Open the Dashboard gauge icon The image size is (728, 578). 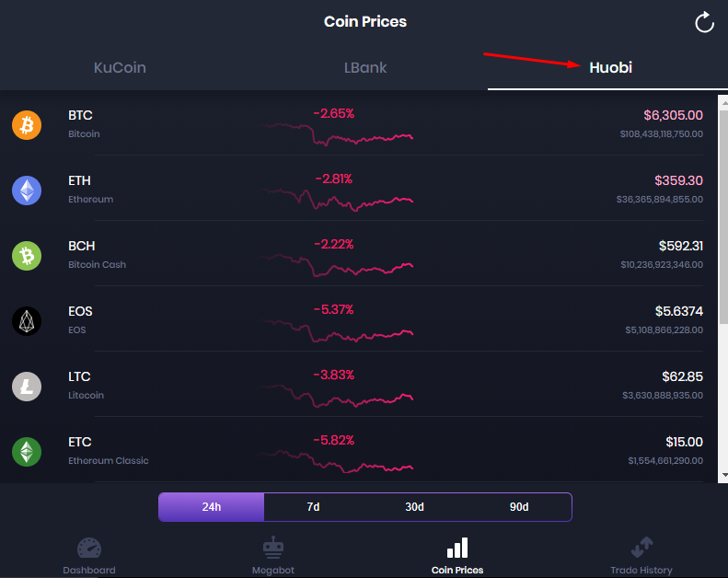(x=89, y=548)
